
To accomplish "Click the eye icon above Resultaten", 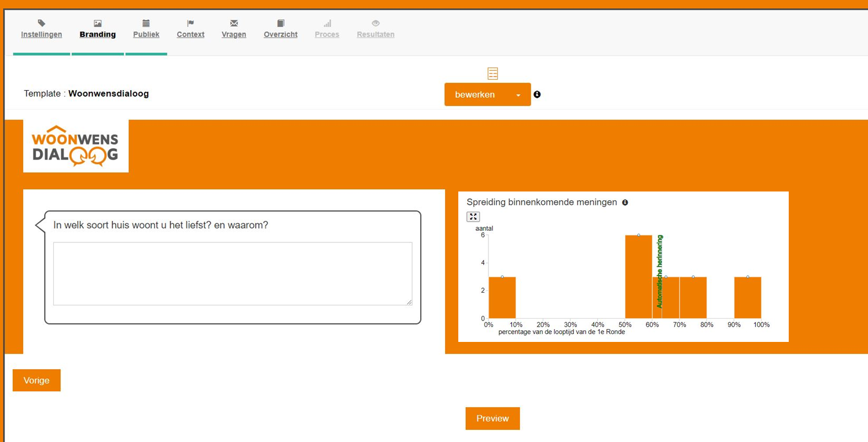I will coord(376,23).
